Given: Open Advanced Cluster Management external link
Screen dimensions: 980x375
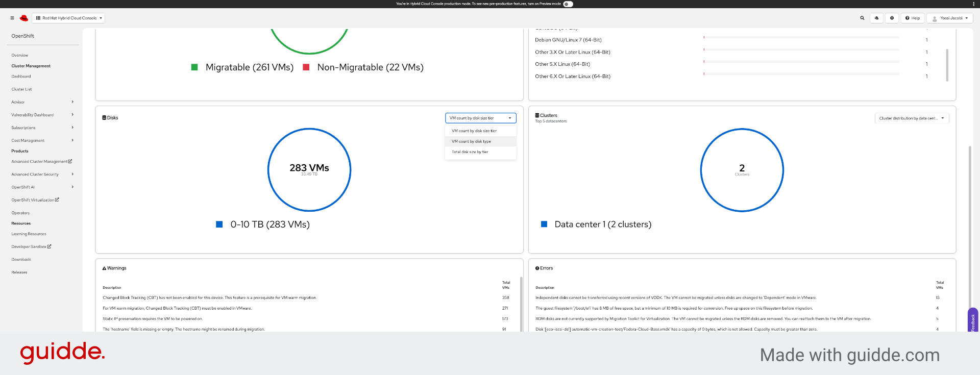Looking at the screenshot, I should [42, 161].
